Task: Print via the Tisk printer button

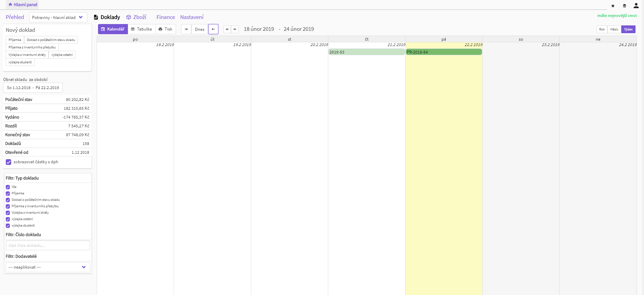Action: pyautogui.click(x=165, y=29)
